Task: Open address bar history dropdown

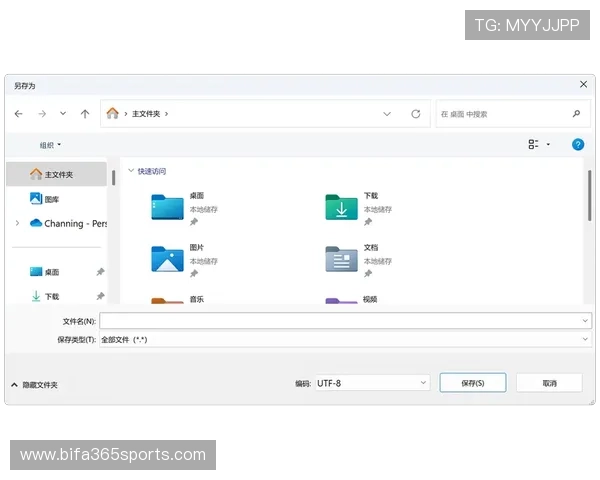Action: point(387,114)
